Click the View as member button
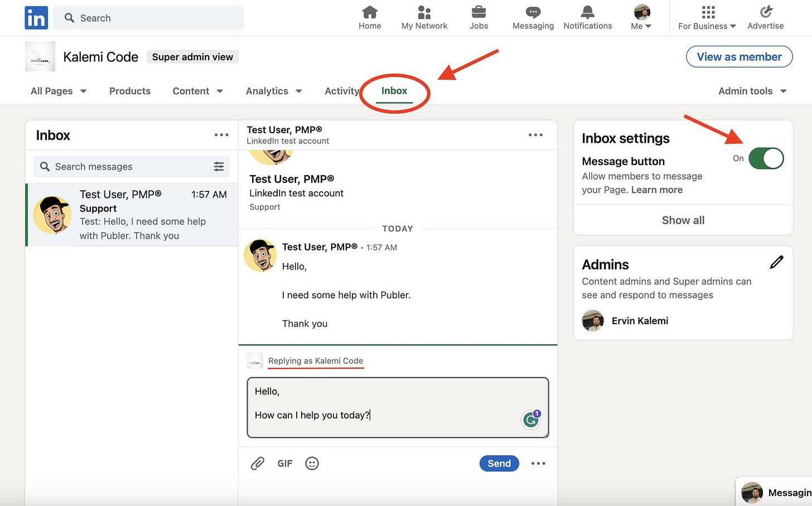This screenshot has width=812, height=506. 739,57
